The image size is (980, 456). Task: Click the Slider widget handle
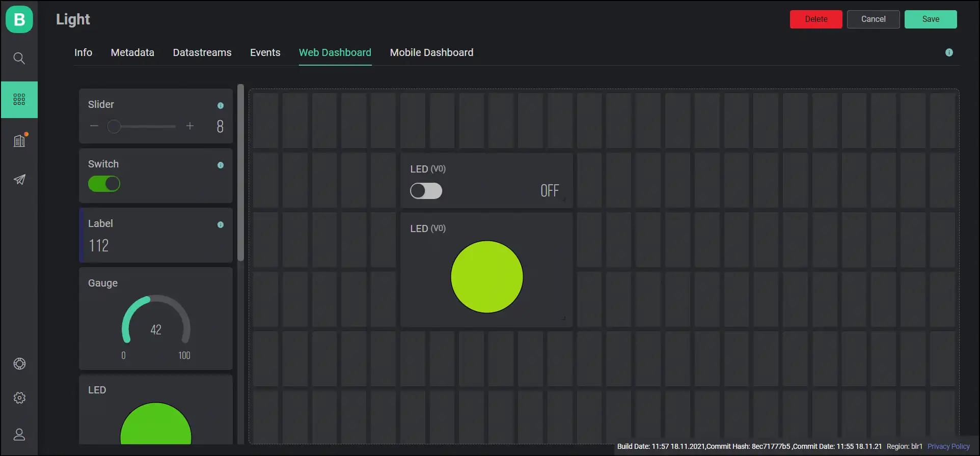(114, 126)
